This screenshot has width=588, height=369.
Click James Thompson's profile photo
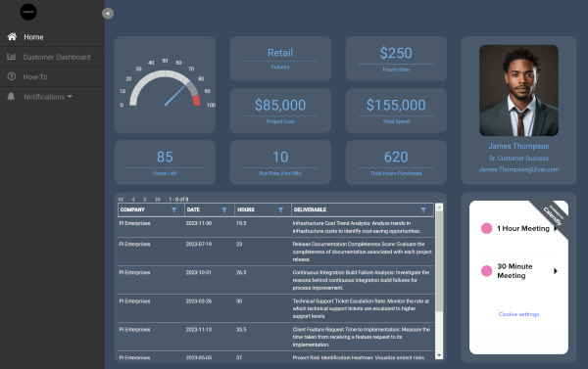point(518,90)
